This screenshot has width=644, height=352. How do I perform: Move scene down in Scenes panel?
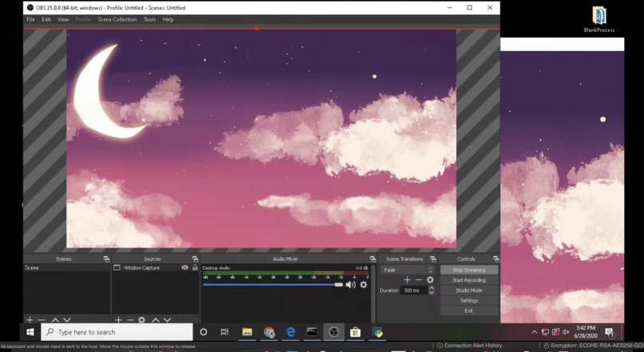[67, 319]
